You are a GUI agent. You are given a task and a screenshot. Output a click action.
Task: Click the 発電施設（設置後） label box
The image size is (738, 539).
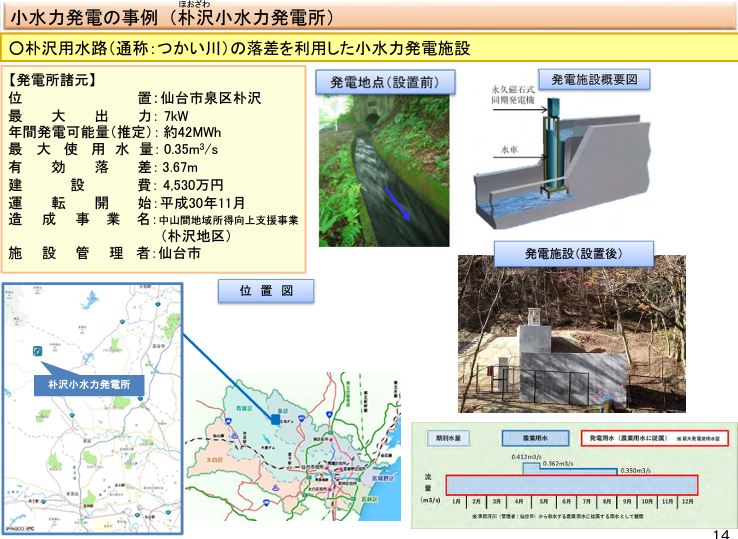(x=574, y=254)
